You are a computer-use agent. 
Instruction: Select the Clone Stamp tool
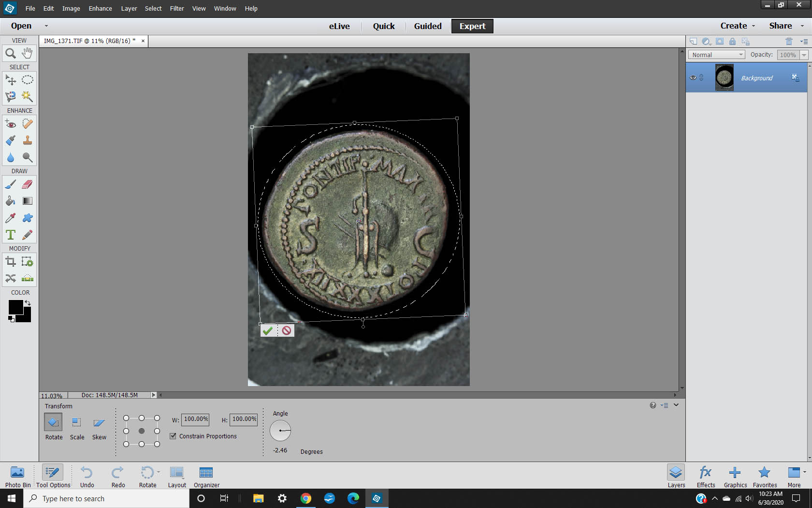(x=28, y=140)
